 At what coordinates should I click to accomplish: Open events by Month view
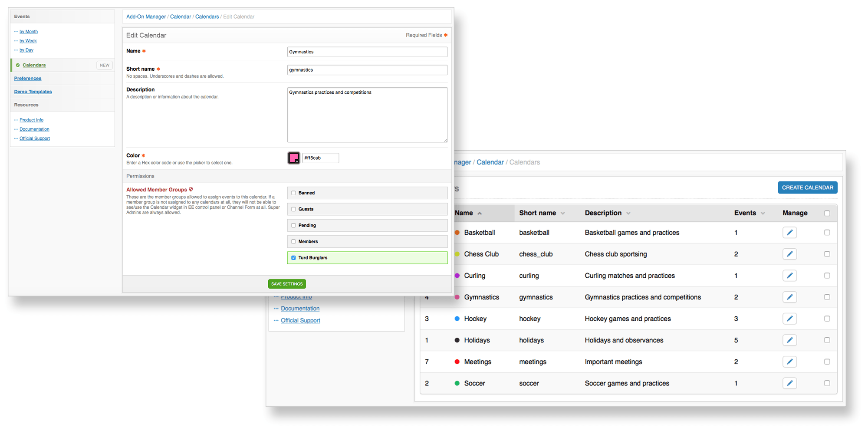[29, 32]
